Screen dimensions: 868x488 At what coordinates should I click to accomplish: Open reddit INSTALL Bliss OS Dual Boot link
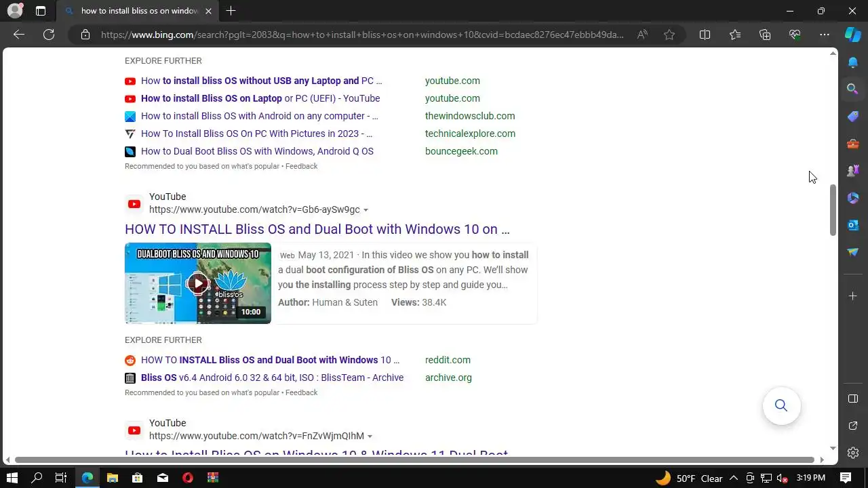point(270,360)
